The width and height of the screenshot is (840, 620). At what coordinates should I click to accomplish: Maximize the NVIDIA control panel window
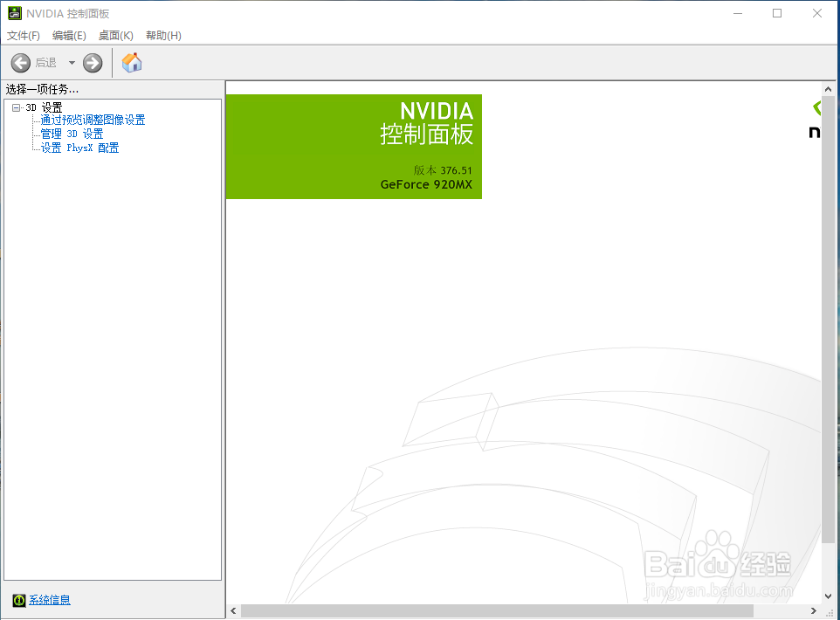pos(777,13)
